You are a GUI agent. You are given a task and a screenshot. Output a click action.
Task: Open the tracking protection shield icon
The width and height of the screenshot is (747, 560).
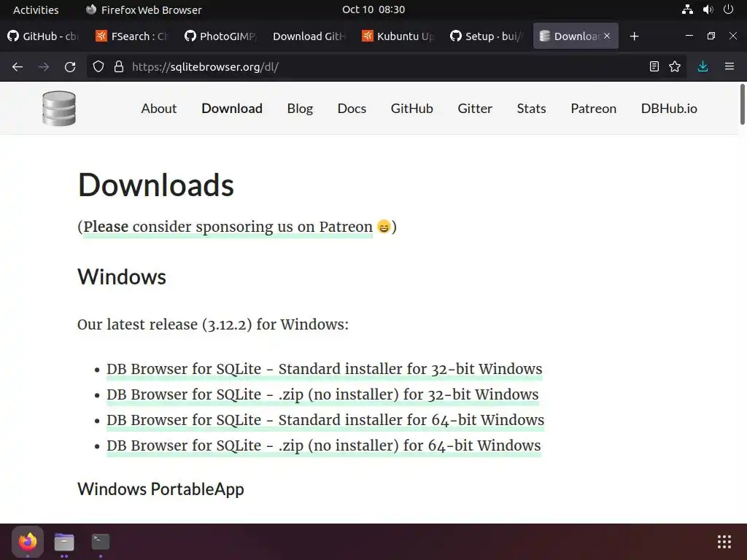point(98,66)
